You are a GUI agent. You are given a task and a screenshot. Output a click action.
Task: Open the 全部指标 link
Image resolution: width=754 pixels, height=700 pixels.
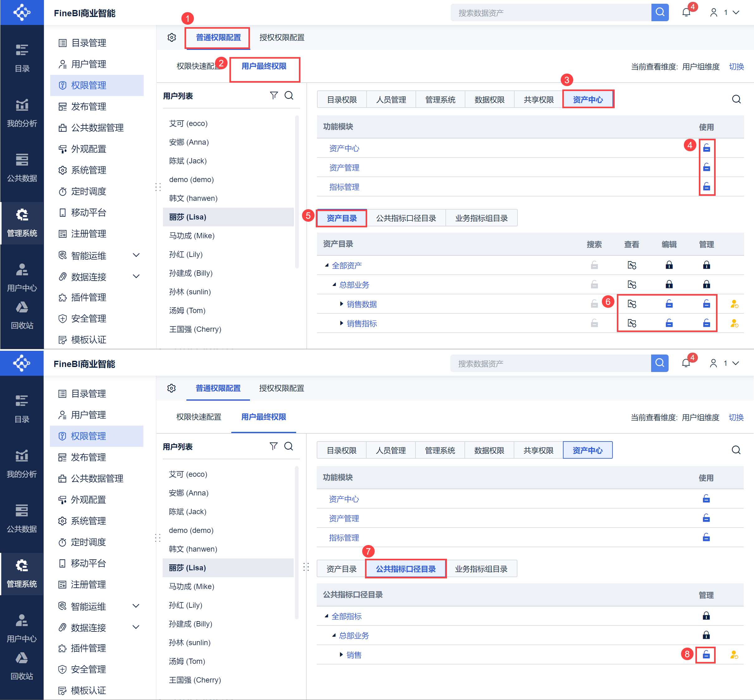(346, 616)
